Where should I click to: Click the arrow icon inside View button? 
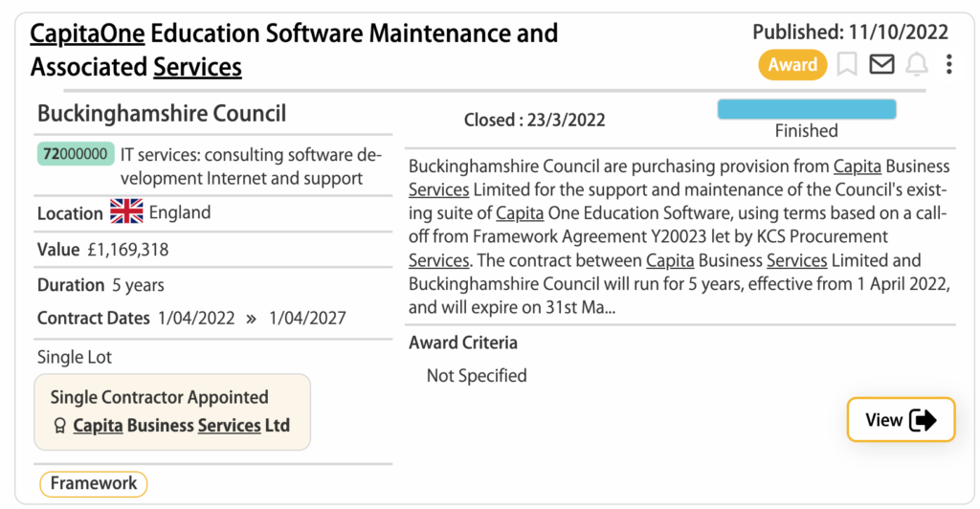click(923, 420)
